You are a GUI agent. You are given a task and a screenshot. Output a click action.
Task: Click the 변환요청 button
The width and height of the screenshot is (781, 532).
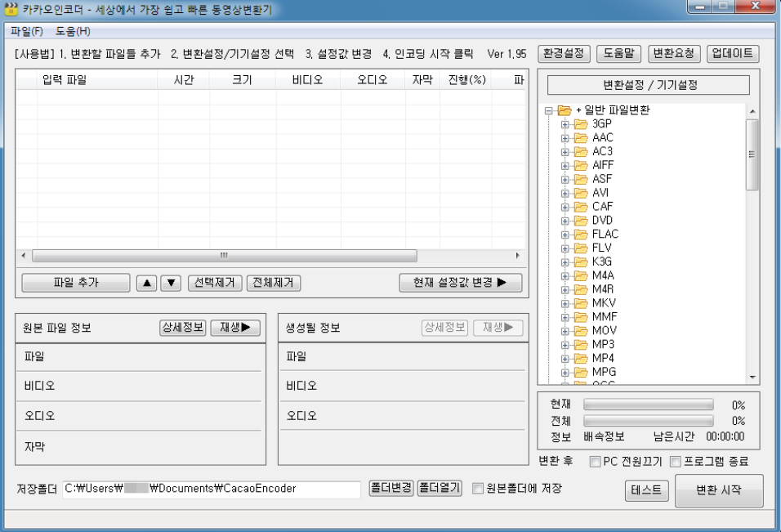(x=674, y=53)
